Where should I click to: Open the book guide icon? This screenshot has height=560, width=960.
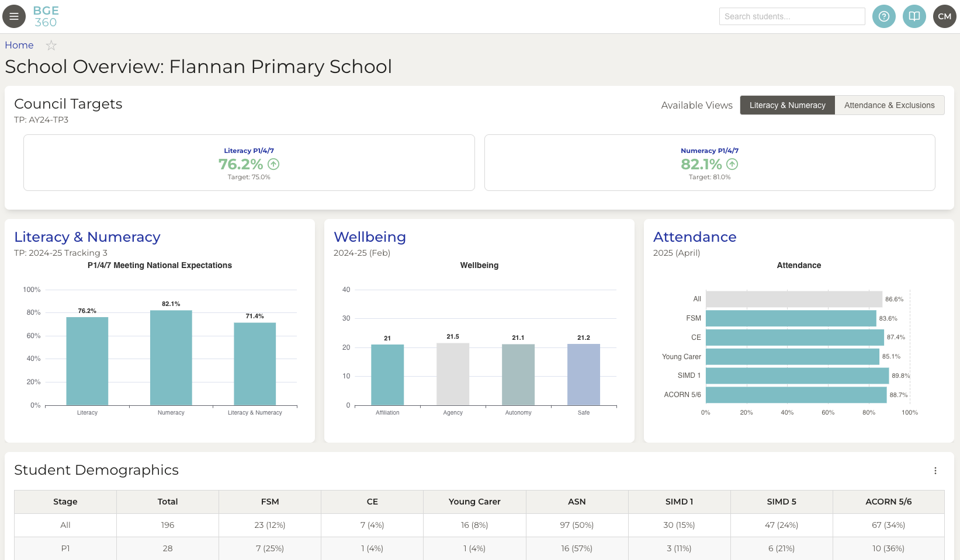pos(914,16)
